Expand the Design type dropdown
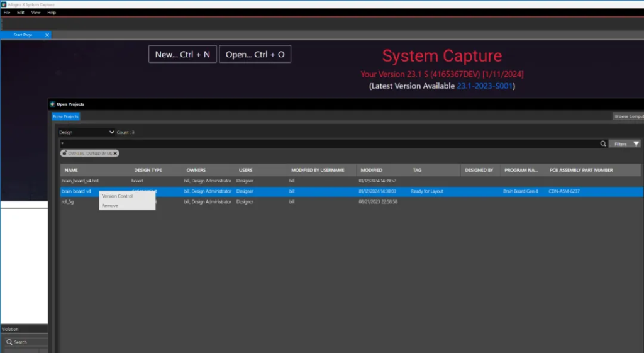644x353 pixels. click(x=111, y=132)
